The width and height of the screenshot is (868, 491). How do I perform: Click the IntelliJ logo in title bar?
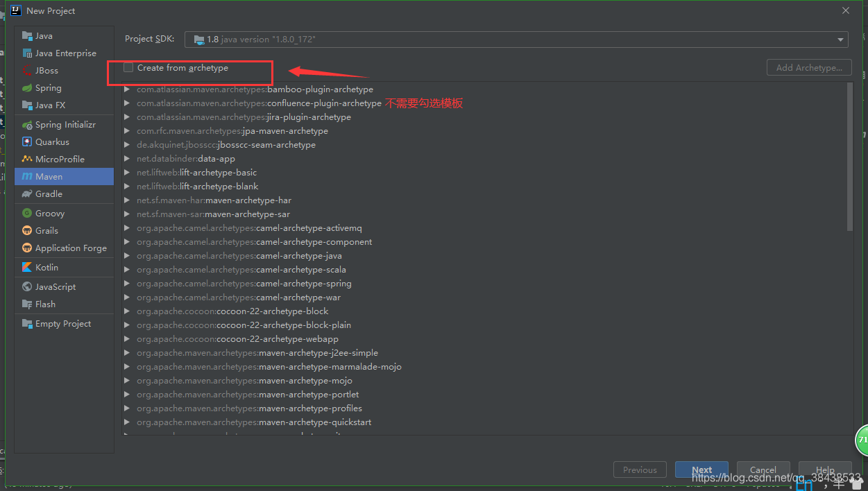(16, 10)
